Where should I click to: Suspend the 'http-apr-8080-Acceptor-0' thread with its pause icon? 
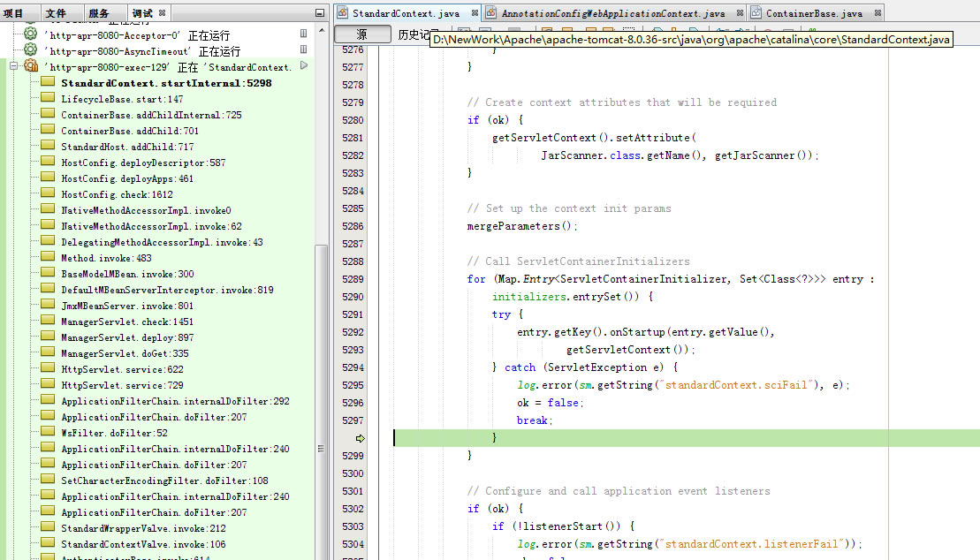tap(303, 34)
